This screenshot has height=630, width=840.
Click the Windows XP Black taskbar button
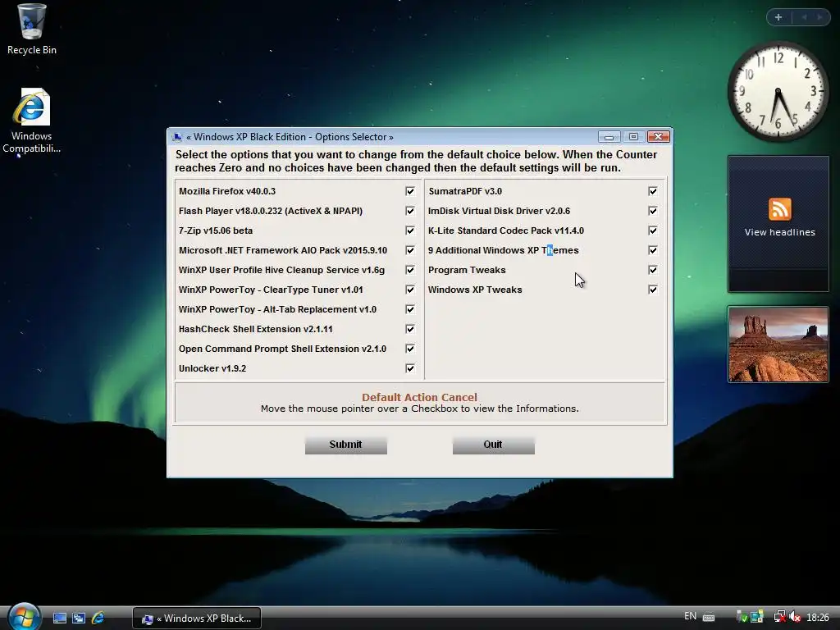(x=197, y=619)
